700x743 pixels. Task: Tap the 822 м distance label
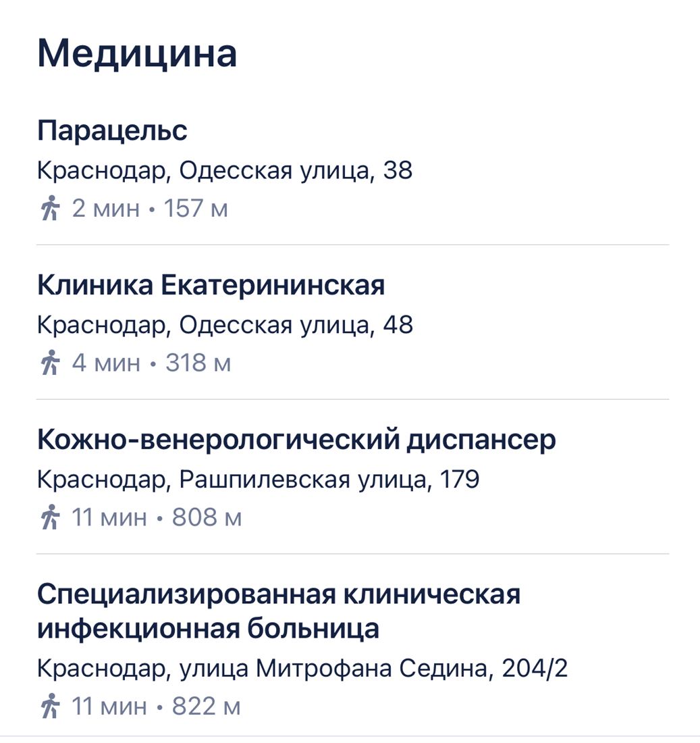[x=207, y=706]
